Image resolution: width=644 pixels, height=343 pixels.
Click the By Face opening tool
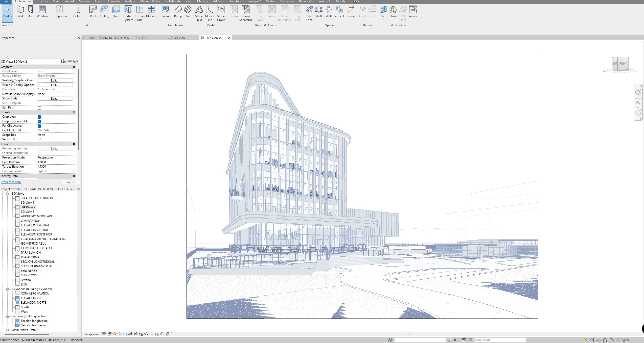309,13
